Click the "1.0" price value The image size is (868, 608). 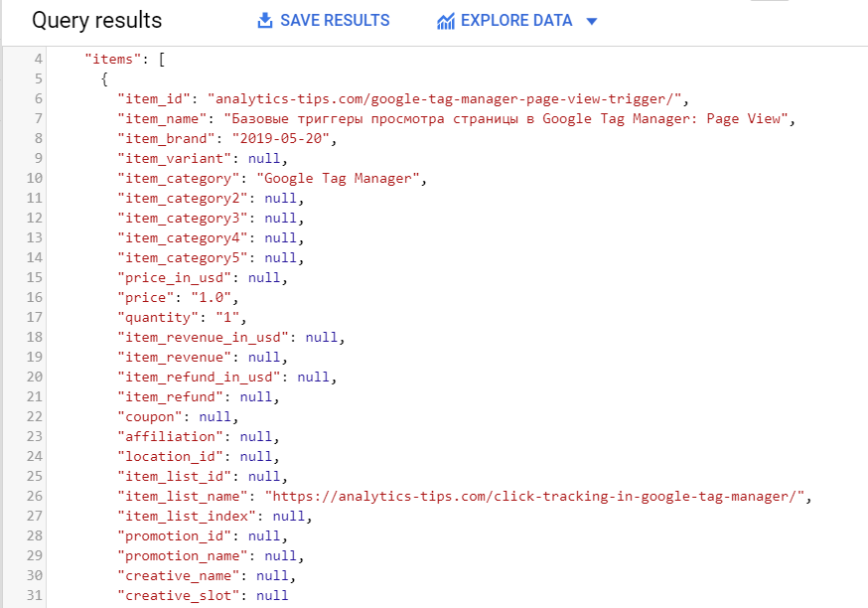tap(211, 298)
